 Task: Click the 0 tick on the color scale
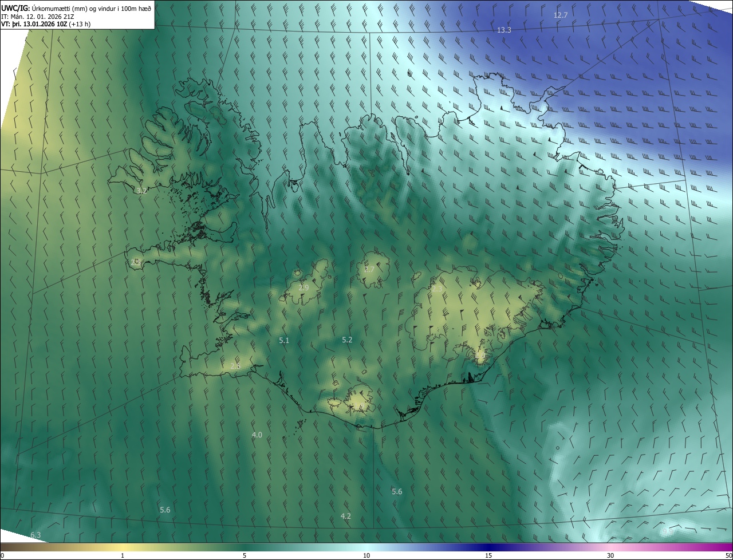point(2,555)
